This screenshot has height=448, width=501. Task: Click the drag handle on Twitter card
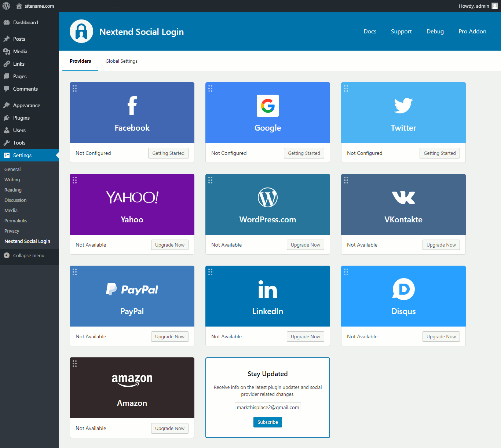(346, 88)
